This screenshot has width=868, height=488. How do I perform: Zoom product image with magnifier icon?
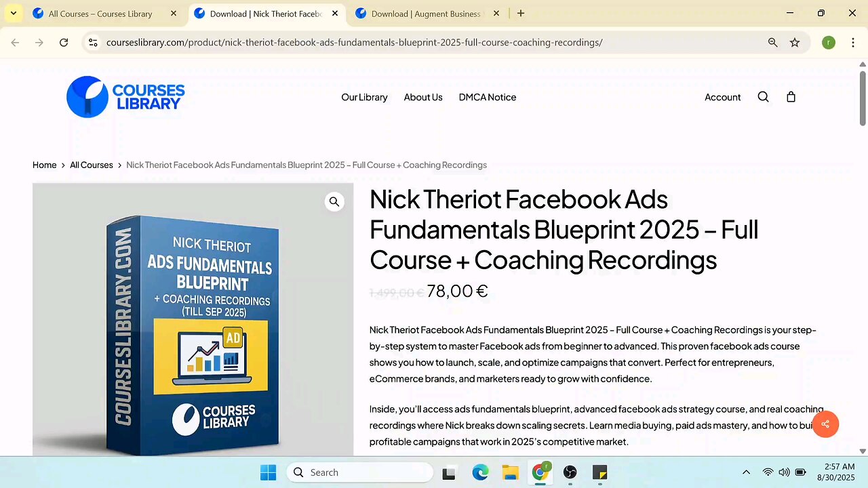[x=334, y=201]
